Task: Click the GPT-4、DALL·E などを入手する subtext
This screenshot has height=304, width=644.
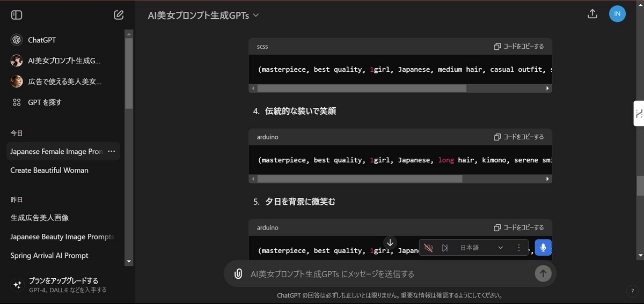Action: click(68, 290)
